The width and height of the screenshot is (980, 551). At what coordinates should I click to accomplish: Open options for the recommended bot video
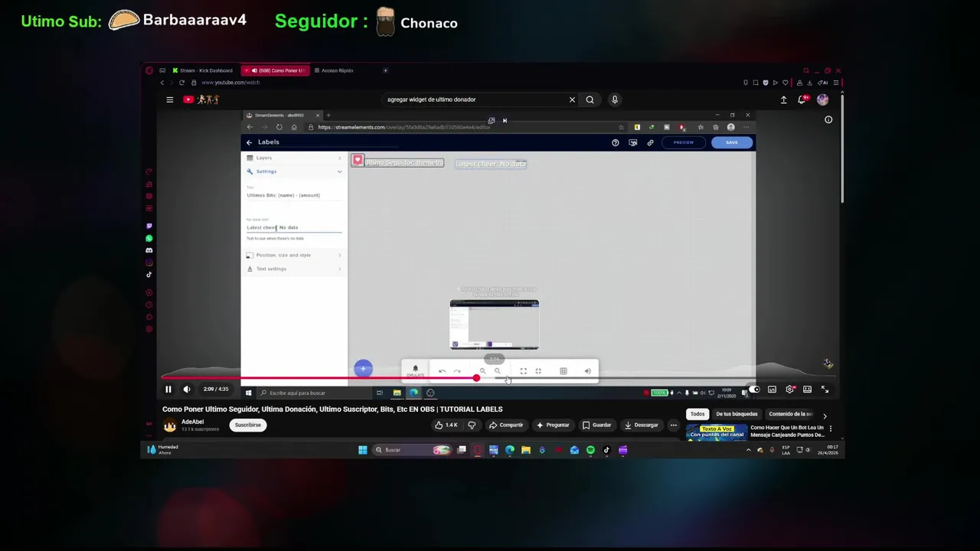[x=831, y=429]
